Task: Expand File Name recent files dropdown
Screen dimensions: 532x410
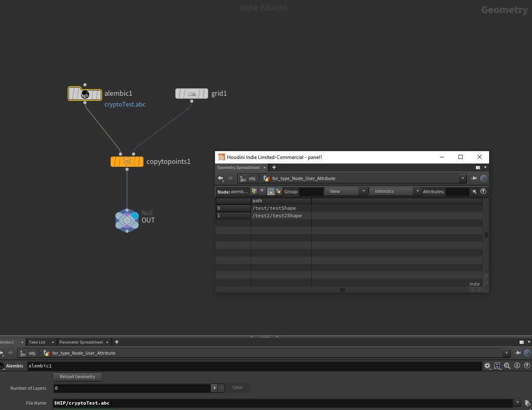Action: (x=518, y=403)
